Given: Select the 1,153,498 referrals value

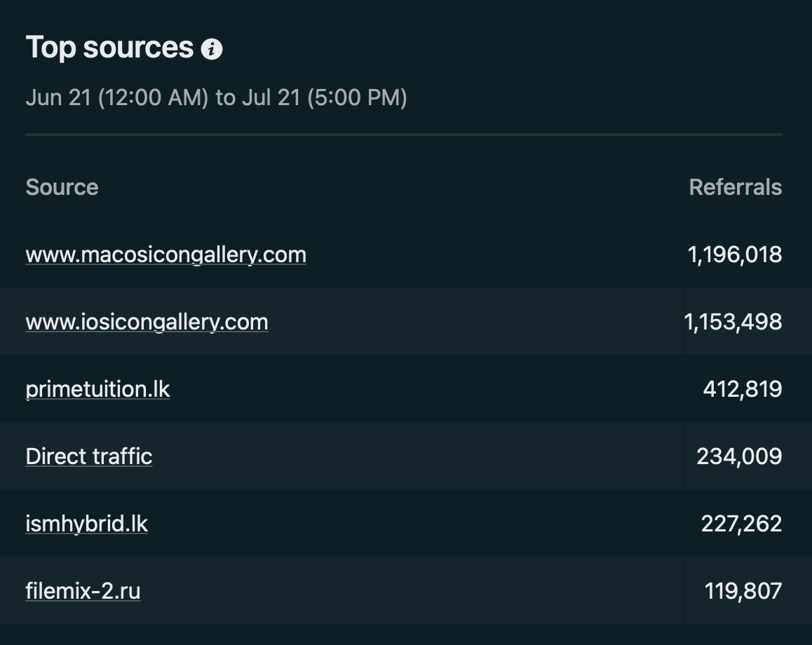Looking at the screenshot, I should [x=733, y=322].
